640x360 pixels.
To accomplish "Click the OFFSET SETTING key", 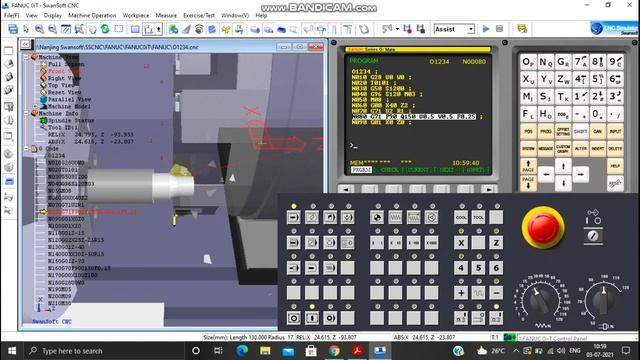I will (563, 131).
